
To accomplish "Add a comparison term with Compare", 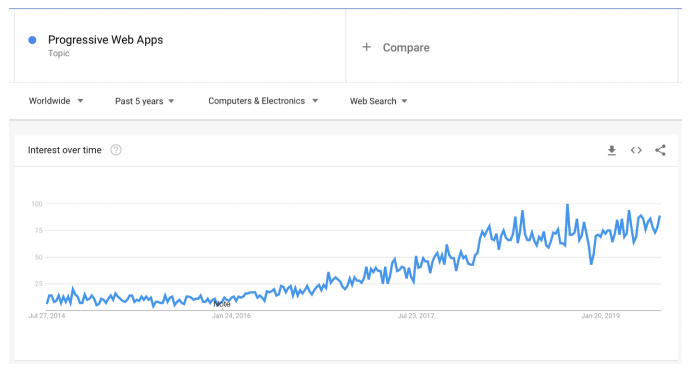I will [x=406, y=48].
